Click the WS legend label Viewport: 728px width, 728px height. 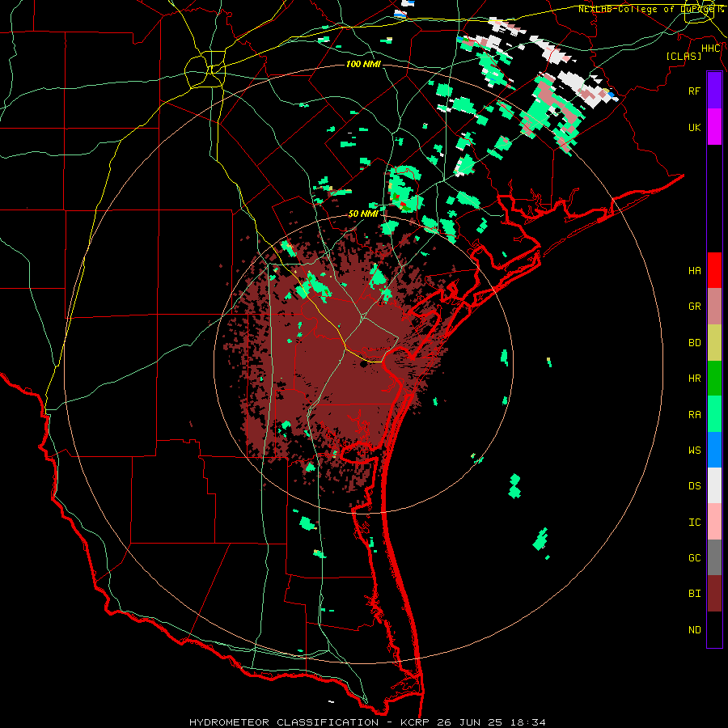(695, 451)
